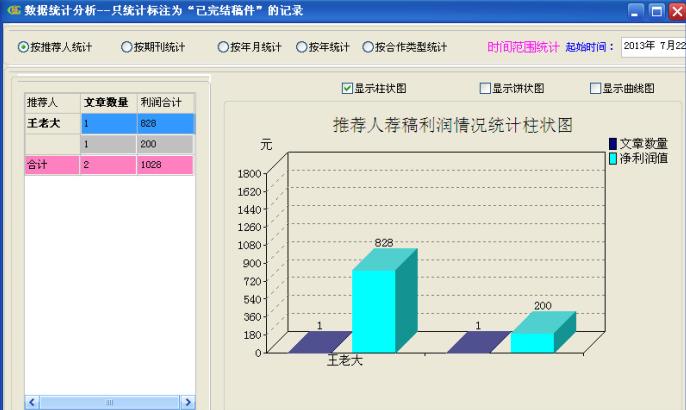Click the 828 profit cell

click(165, 123)
